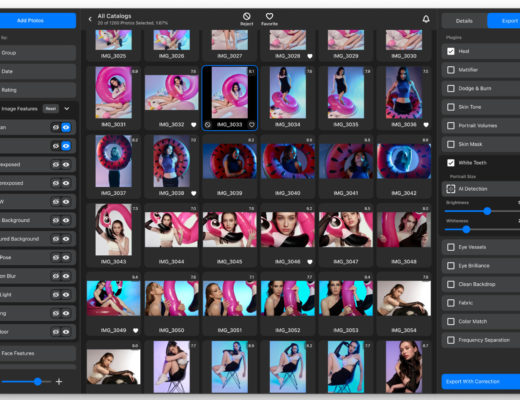Click the crossed-eye icon in the Pose row
This screenshot has height=400, width=520.
coord(56,257)
